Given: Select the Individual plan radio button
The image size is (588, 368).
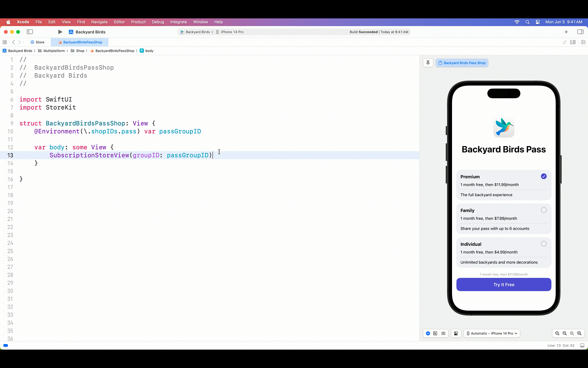Looking at the screenshot, I should coord(544,244).
